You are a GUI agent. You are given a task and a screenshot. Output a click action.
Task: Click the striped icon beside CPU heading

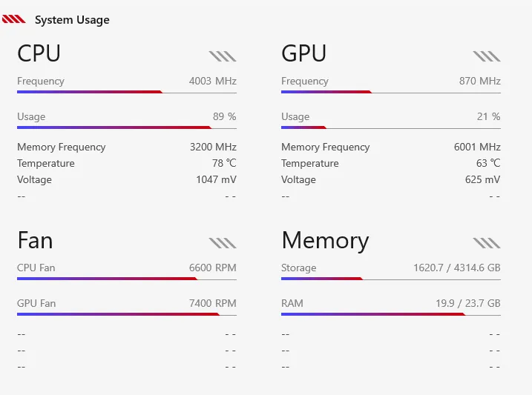point(223,56)
